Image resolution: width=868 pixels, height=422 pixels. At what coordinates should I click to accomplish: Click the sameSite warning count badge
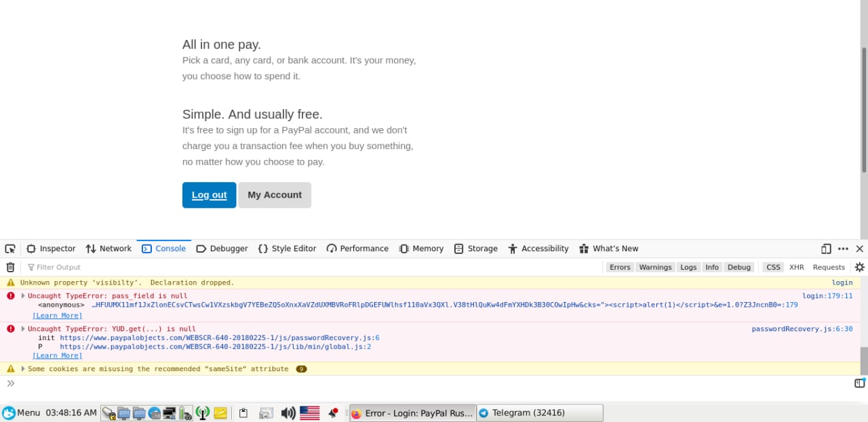pos(301,369)
